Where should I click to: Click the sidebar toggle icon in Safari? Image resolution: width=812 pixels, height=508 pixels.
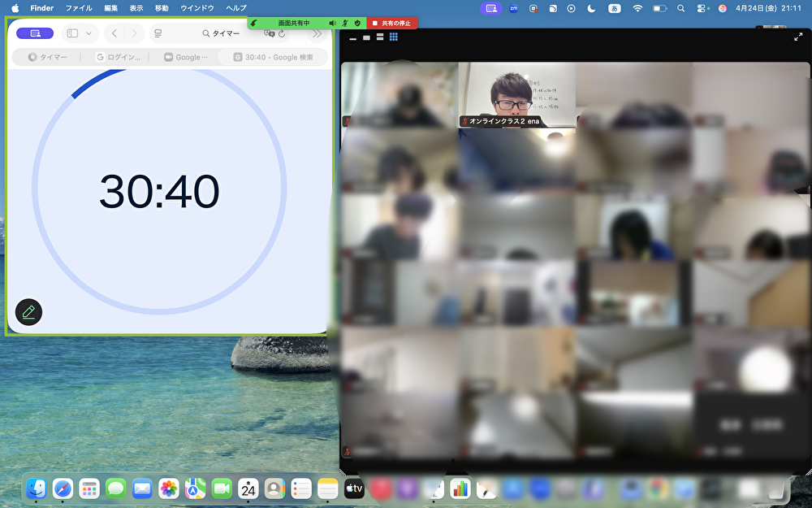tap(73, 33)
